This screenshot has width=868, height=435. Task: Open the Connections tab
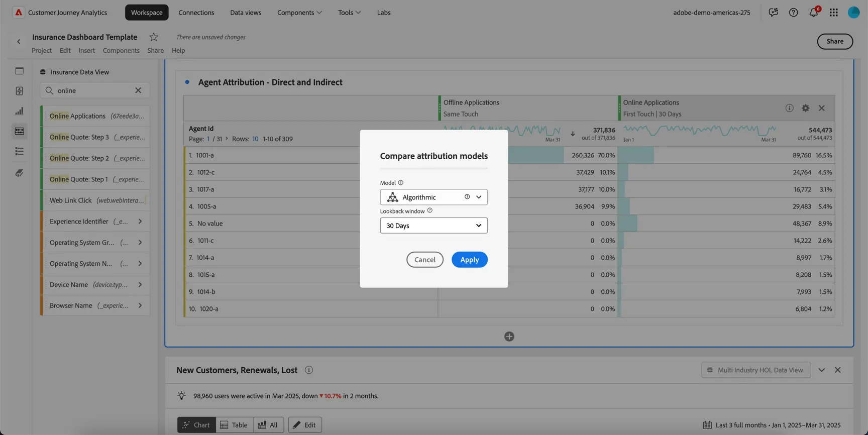pos(196,13)
